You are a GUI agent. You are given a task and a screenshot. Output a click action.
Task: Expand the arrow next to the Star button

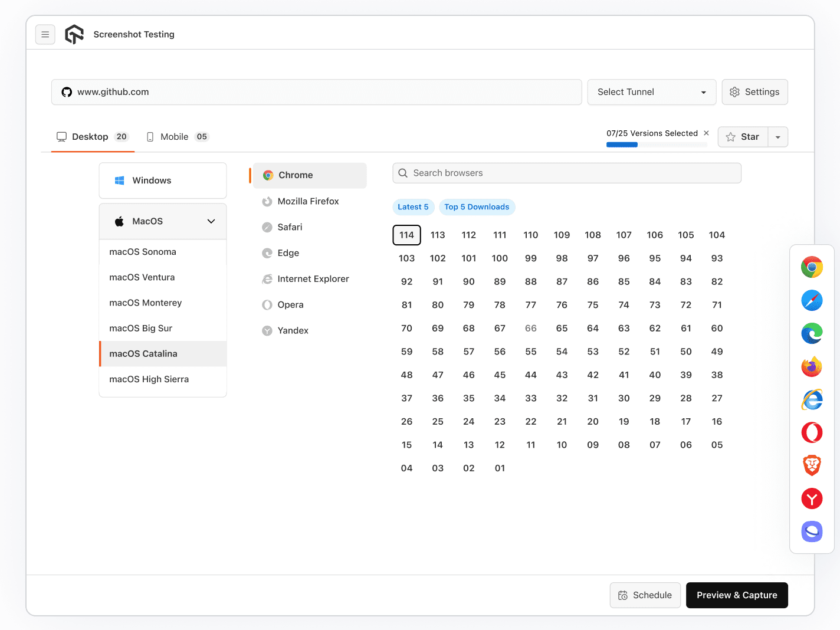coord(777,137)
